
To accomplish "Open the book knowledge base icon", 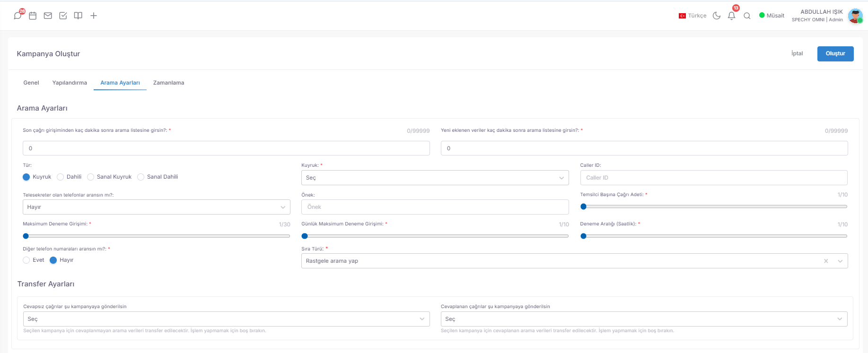I will 78,16.
